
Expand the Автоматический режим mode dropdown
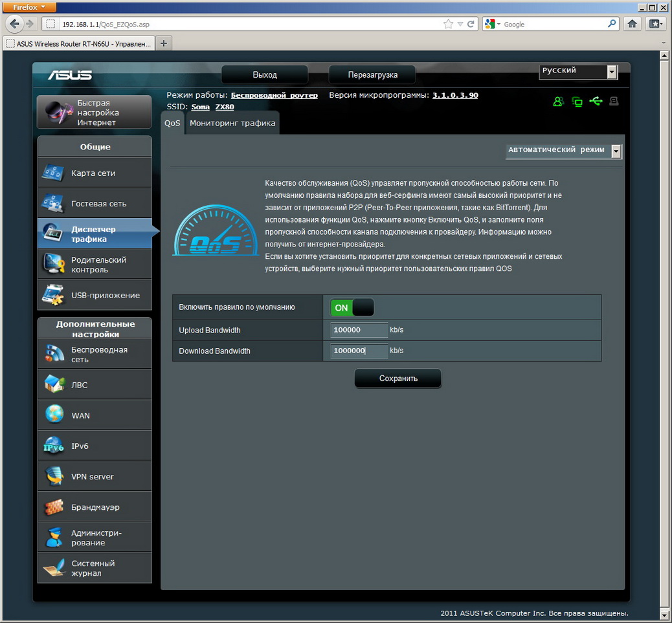(616, 151)
